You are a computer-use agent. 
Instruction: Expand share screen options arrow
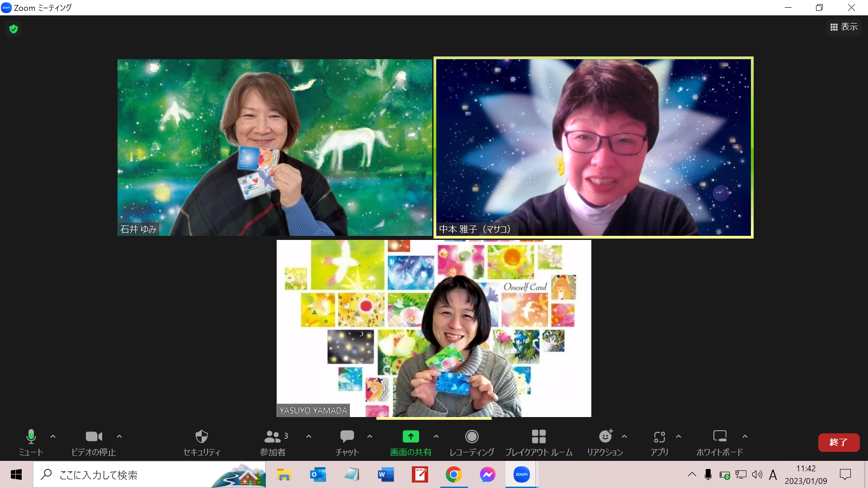coord(436,436)
